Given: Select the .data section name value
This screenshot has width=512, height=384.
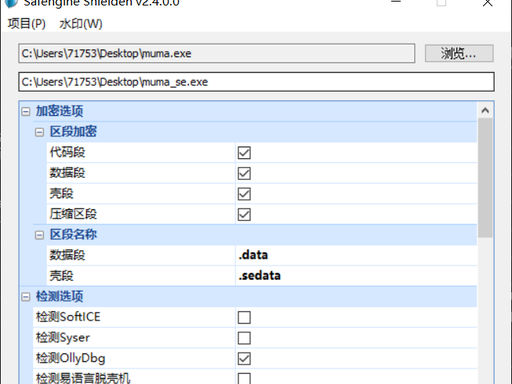Looking at the screenshot, I should pos(253,255).
